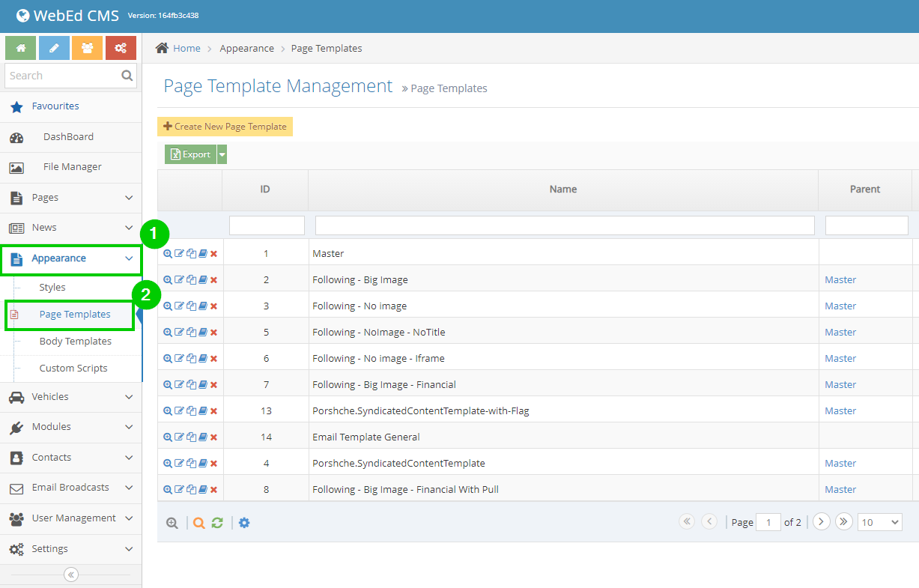919x588 pixels.
Task: Expand the Export button dropdown arrow
Action: tap(220, 154)
